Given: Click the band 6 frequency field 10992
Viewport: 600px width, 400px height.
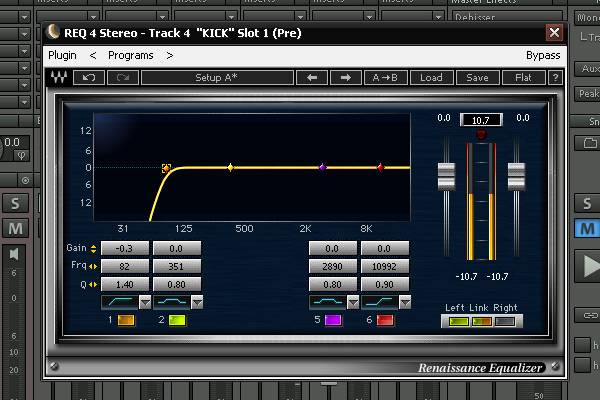Looking at the screenshot, I should tap(385, 266).
